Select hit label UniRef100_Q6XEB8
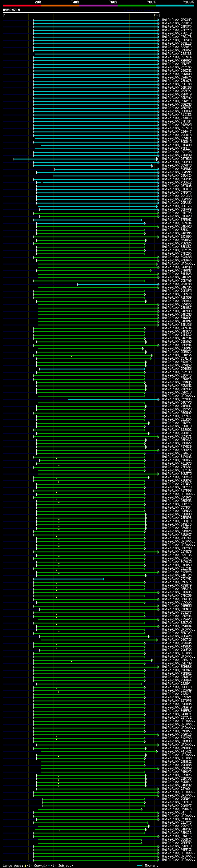The image size is (197, 868). [x=177, y=284]
